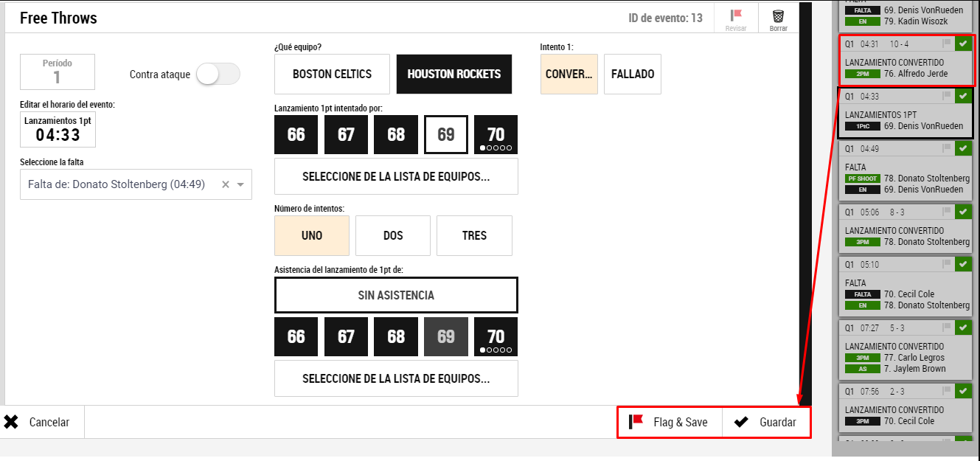Flag the 05:10 Falta event
Viewport: 980px width, 461px height.
[947, 264]
